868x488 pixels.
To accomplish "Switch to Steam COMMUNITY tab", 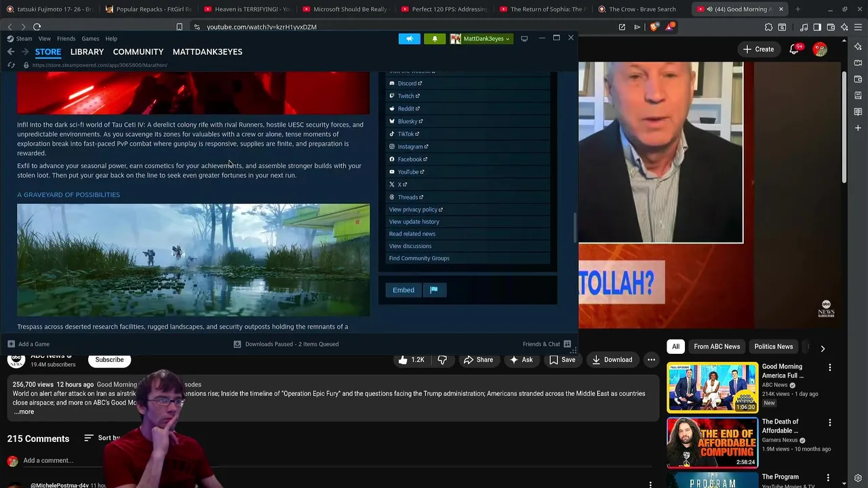I will (138, 52).
